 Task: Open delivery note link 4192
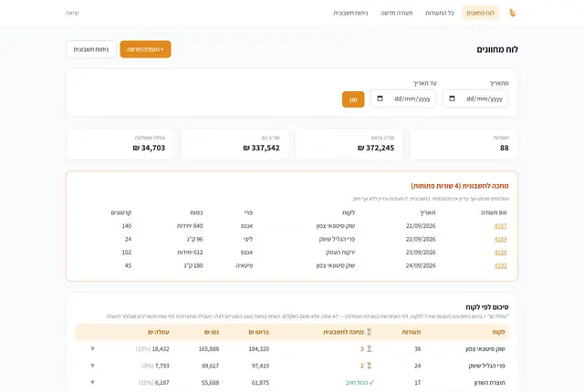pos(501,265)
